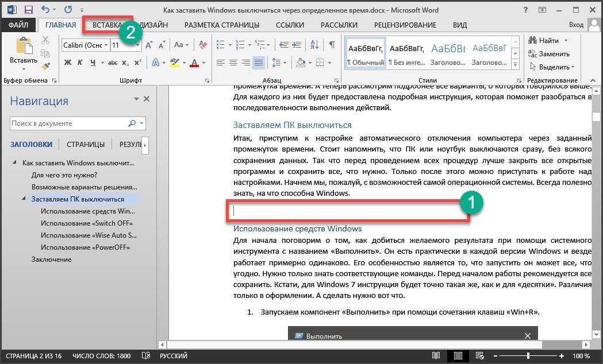Open Read Mode view in status bar
Image resolution: width=603 pixels, height=364 pixels.
pyautogui.click(x=436, y=356)
